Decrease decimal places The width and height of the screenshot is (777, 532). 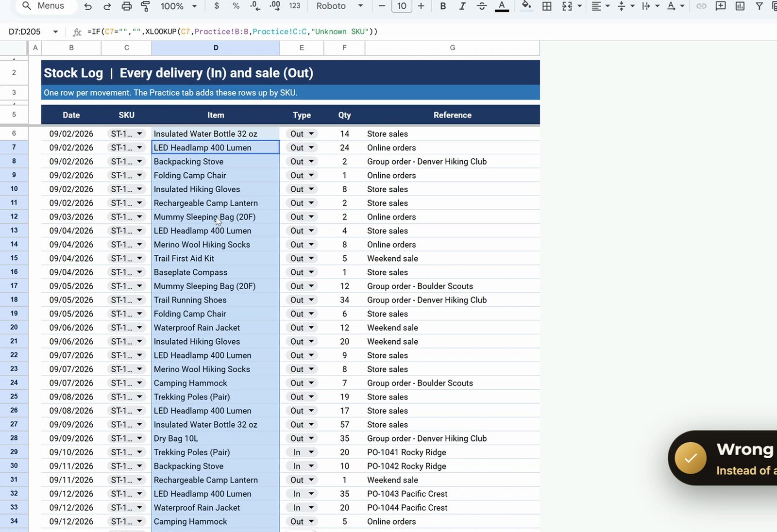[255, 6]
